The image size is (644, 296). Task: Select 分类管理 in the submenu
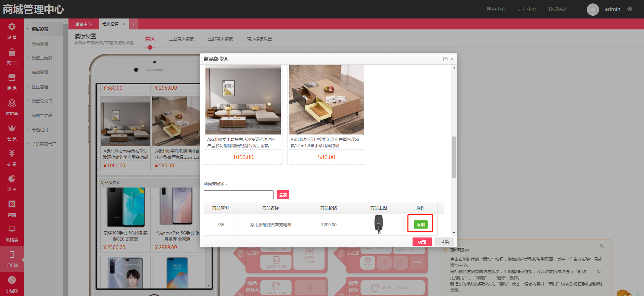click(40, 43)
